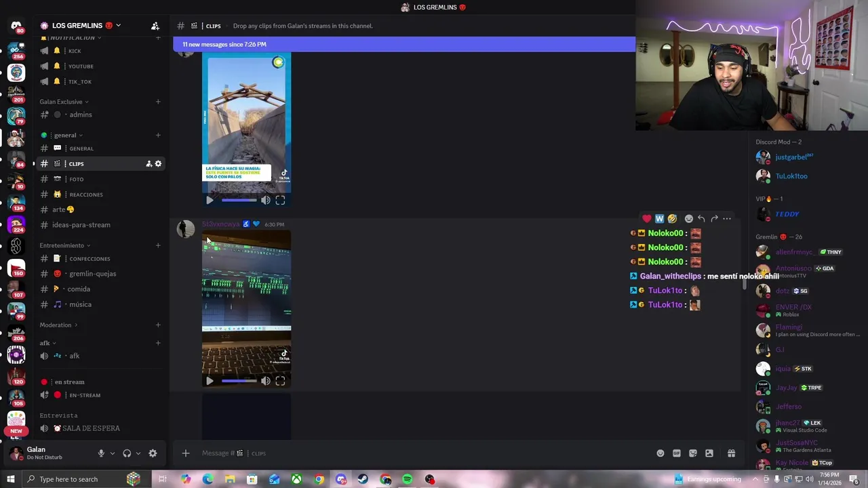Open more options for hovered message
The width and height of the screenshot is (868, 488).
727,218
